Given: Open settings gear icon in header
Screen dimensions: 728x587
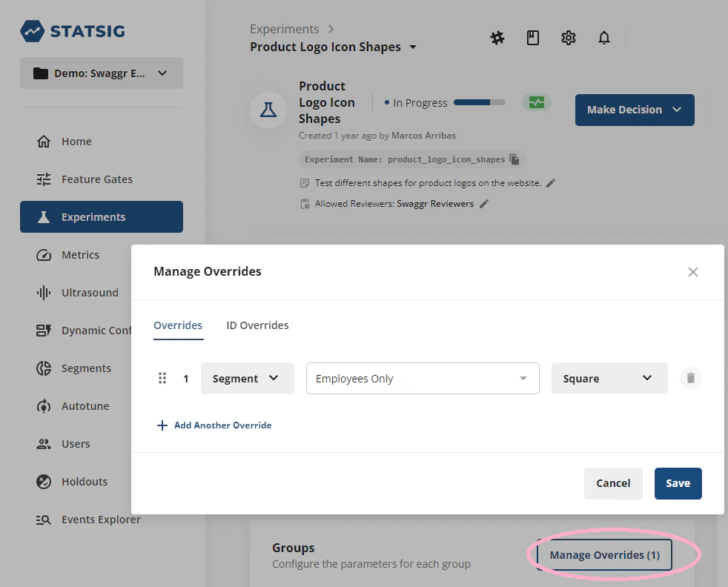Looking at the screenshot, I should [x=569, y=38].
